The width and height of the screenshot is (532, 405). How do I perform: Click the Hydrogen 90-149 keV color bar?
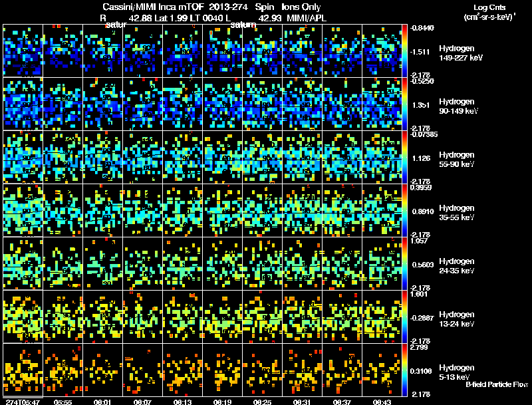404,104
